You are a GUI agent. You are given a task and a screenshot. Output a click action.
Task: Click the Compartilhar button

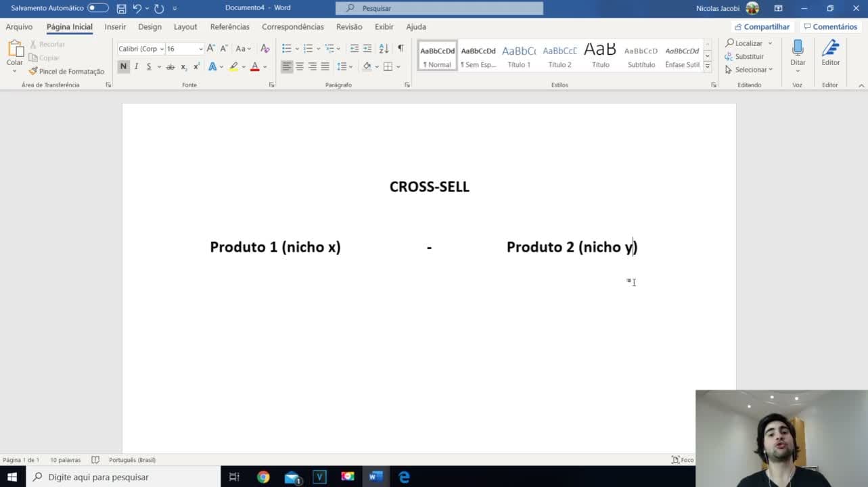click(x=762, y=27)
